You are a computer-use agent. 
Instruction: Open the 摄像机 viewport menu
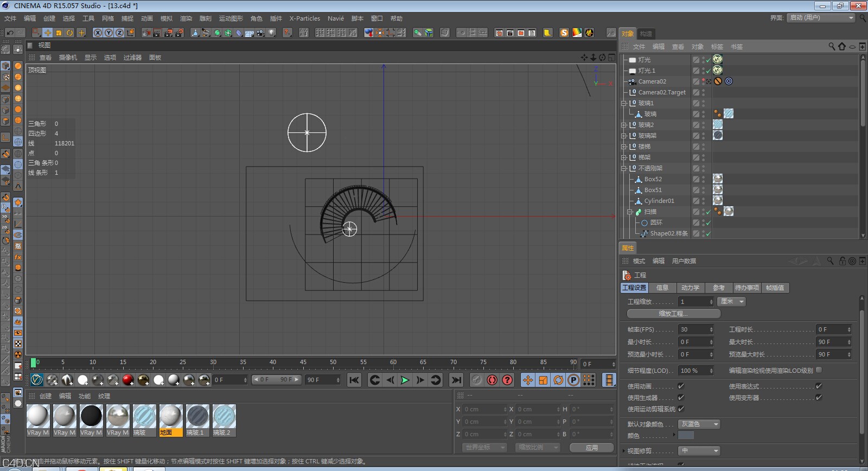click(x=68, y=58)
